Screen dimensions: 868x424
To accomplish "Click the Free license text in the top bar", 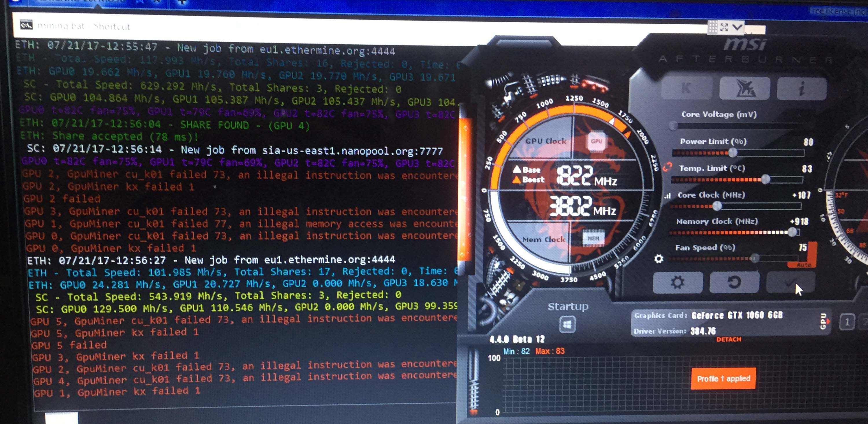I will [838, 12].
